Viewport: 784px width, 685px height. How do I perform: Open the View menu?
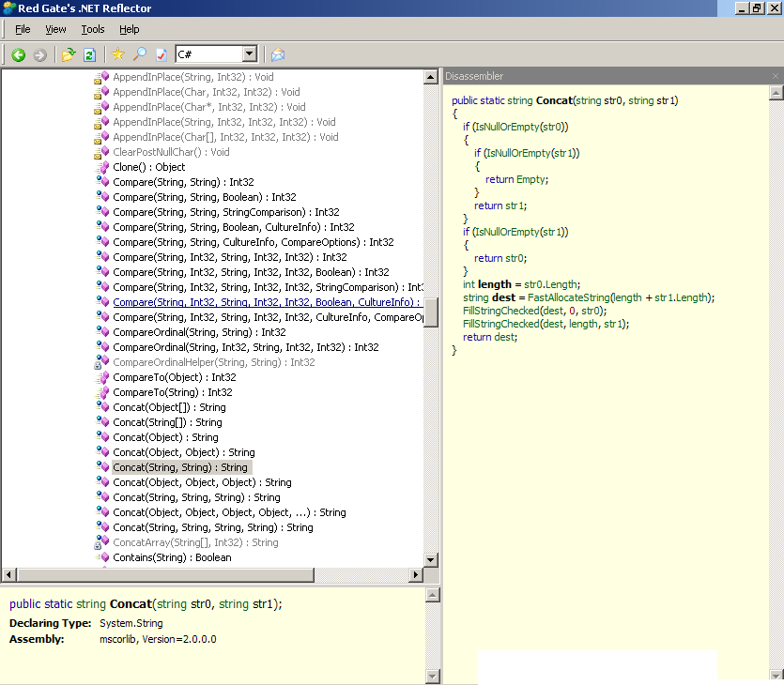(x=55, y=29)
